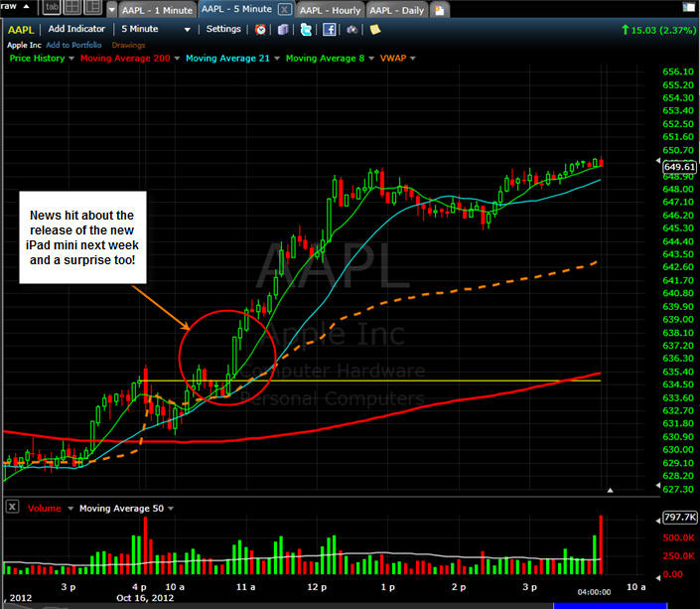Click the 12 p time axis label
This screenshot has width=700, height=609.
(317, 587)
